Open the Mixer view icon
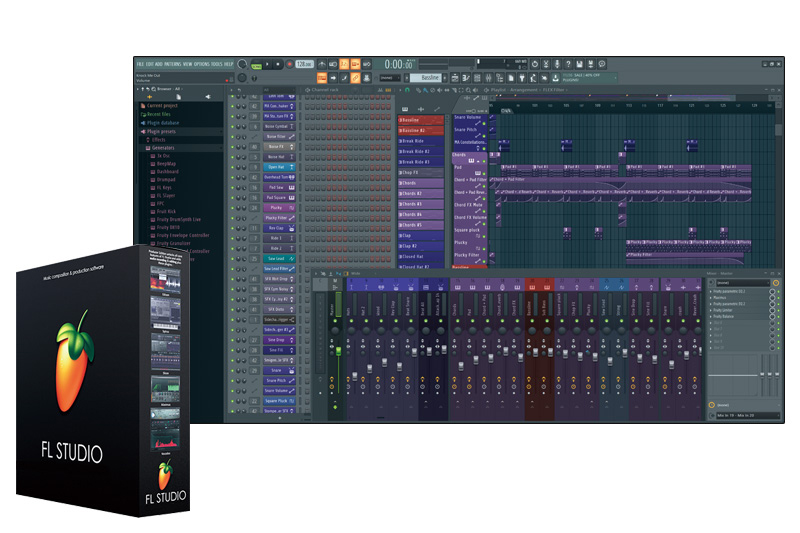The width and height of the screenshot is (800, 533). coord(488,78)
